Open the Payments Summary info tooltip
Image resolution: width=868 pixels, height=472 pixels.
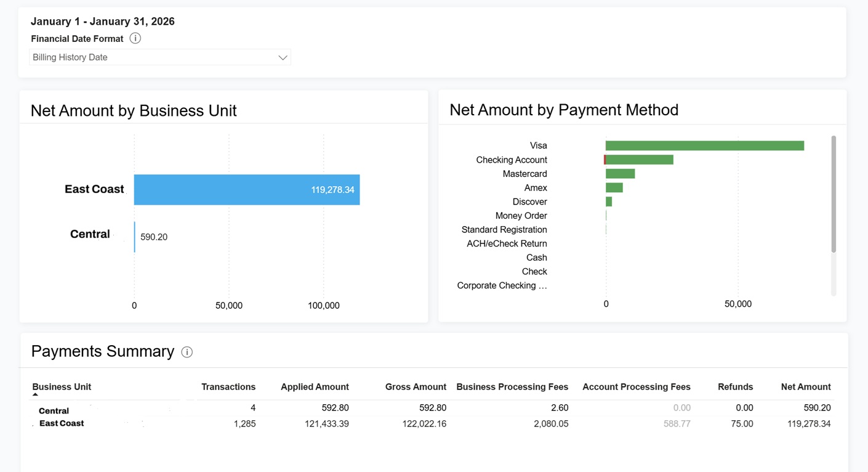(187, 351)
